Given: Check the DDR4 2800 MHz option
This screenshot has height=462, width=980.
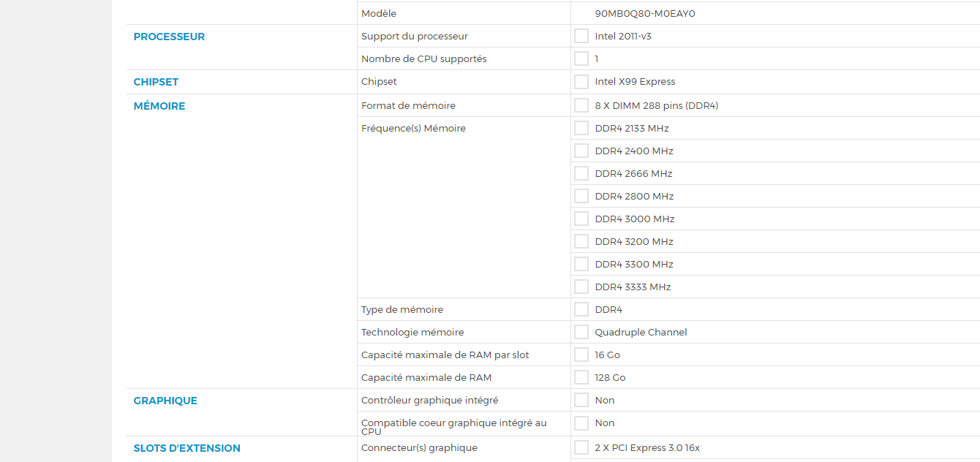Looking at the screenshot, I should (x=581, y=196).
